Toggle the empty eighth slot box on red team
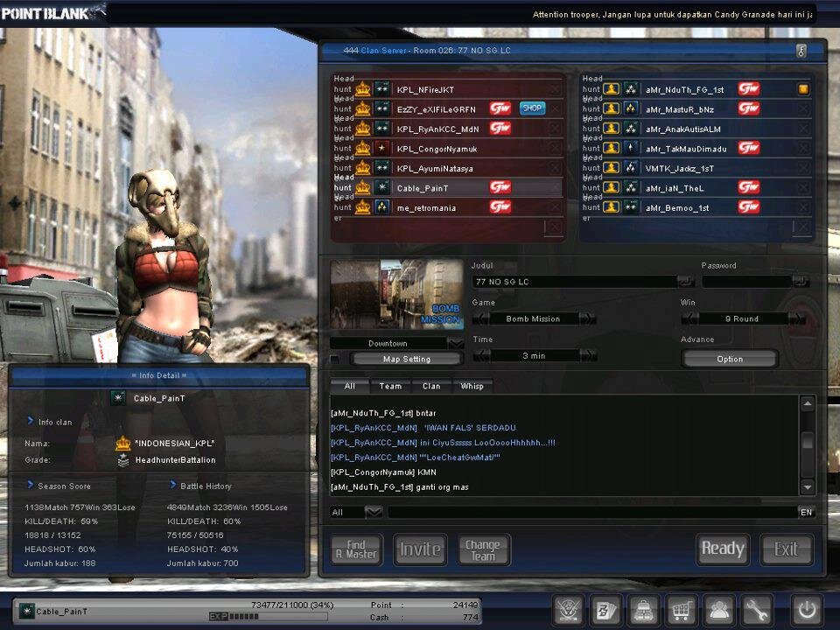The height and width of the screenshot is (630, 840). 555,227
